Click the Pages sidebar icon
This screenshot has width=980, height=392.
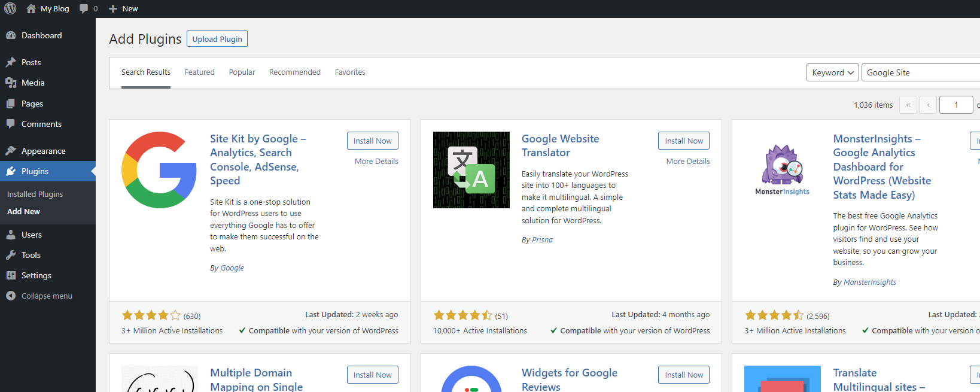[11, 104]
